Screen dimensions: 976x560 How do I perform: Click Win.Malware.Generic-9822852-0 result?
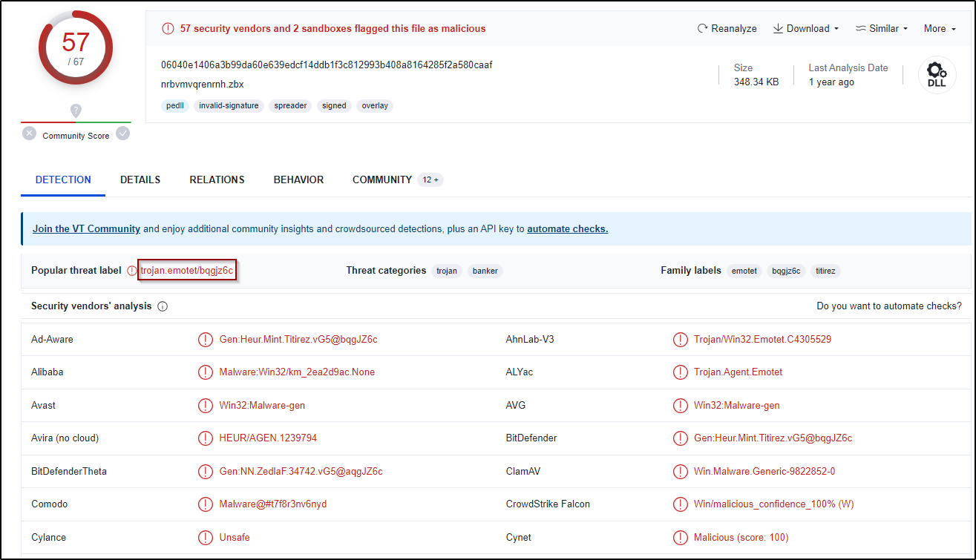point(764,472)
